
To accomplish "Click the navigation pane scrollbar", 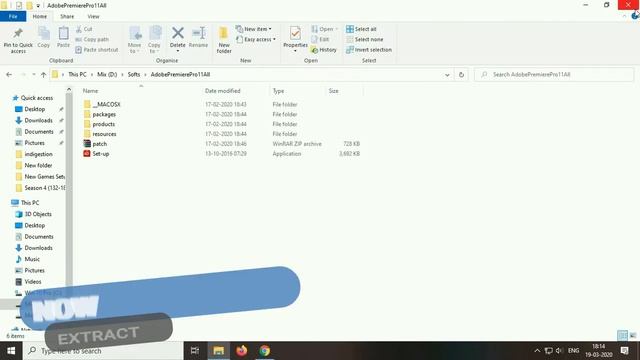I will 69,192.
